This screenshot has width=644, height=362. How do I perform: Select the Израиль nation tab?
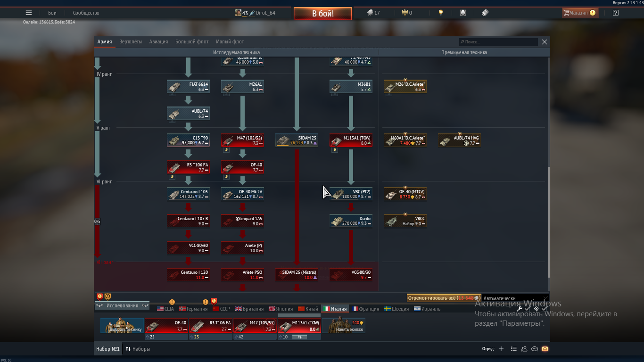[427, 309]
